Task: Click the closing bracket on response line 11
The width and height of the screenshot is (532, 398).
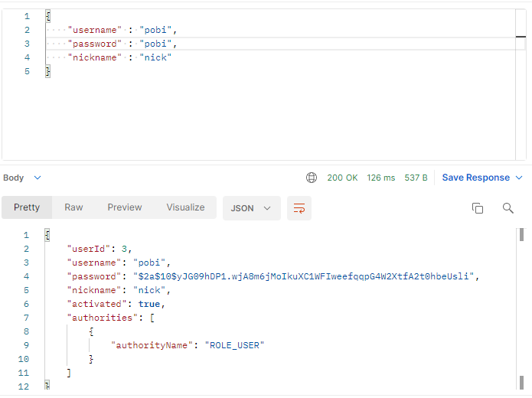Action: pyautogui.click(x=69, y=373)
